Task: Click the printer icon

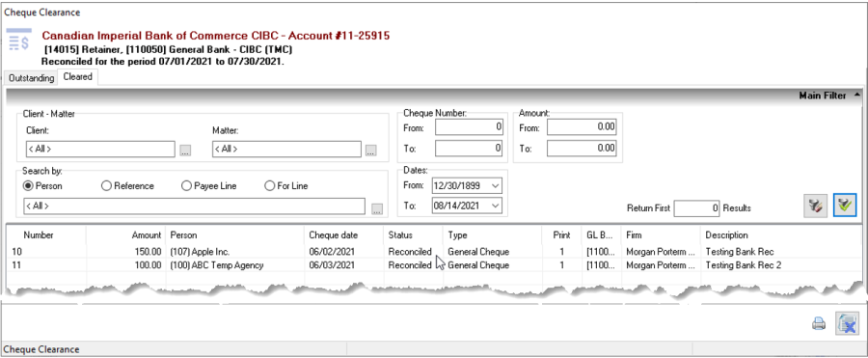Action: [x=818, y=323]
